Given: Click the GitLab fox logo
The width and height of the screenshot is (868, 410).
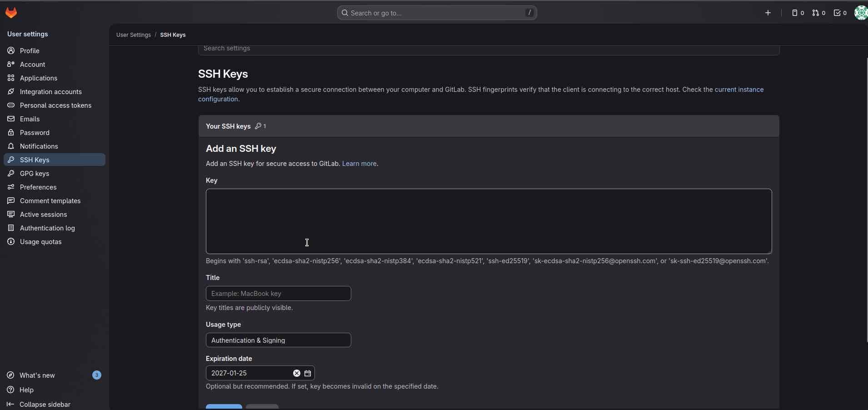Looking at the screenshot, I should pos(11,13).
